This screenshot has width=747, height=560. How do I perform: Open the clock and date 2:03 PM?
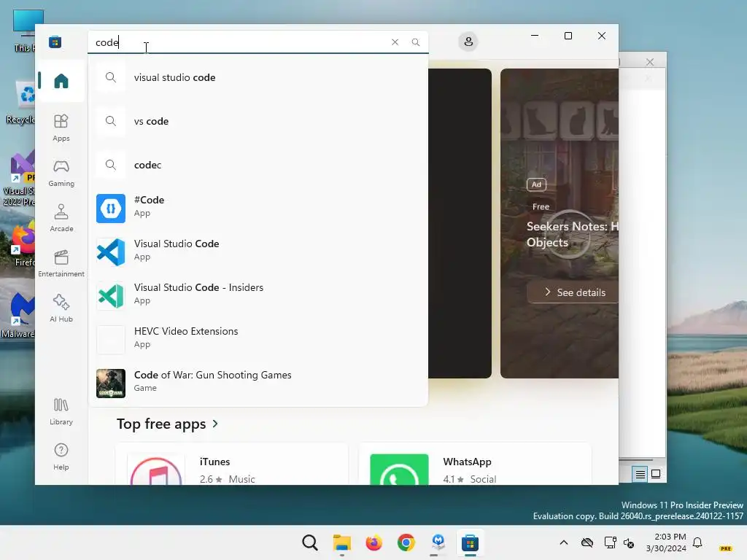666,542
